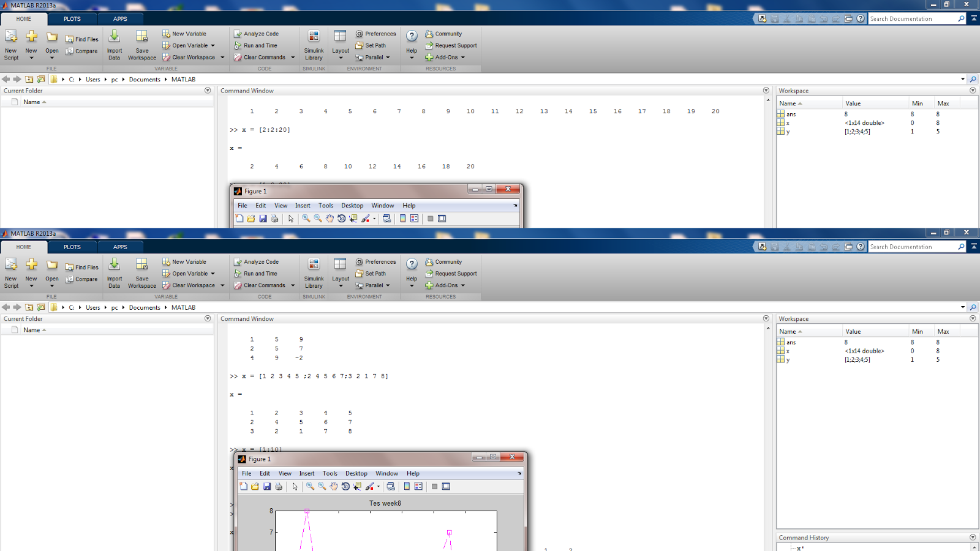The image size is (980, 551).
Task: Click the Zoom Out tool in Tes week8 figure
Action: (322, 486)
